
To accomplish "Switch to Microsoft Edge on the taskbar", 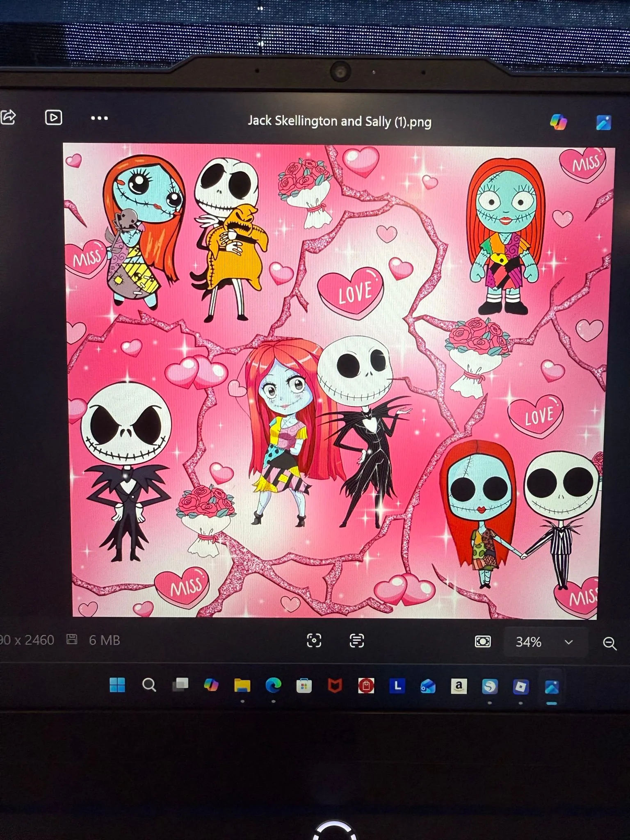I will tap(273, 685).
